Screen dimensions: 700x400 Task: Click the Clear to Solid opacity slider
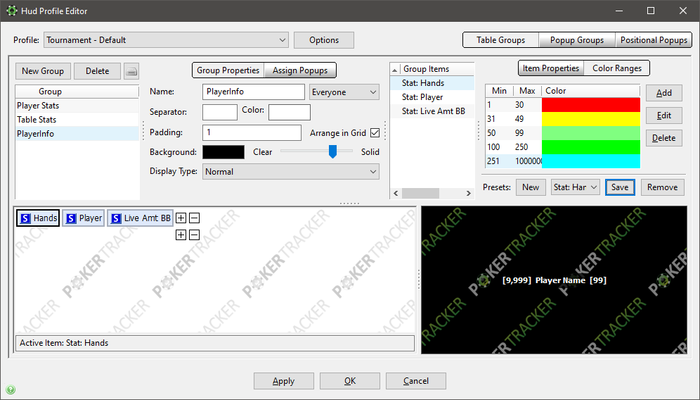pos(317,151)
